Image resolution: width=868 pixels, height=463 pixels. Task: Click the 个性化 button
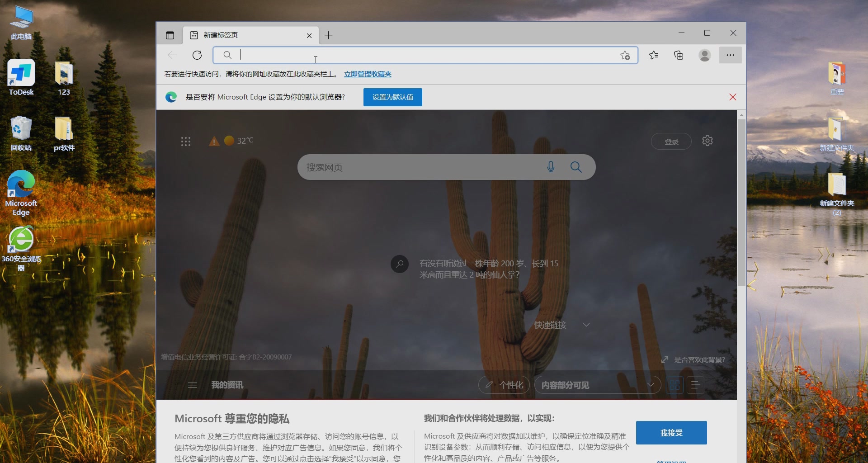504,385
